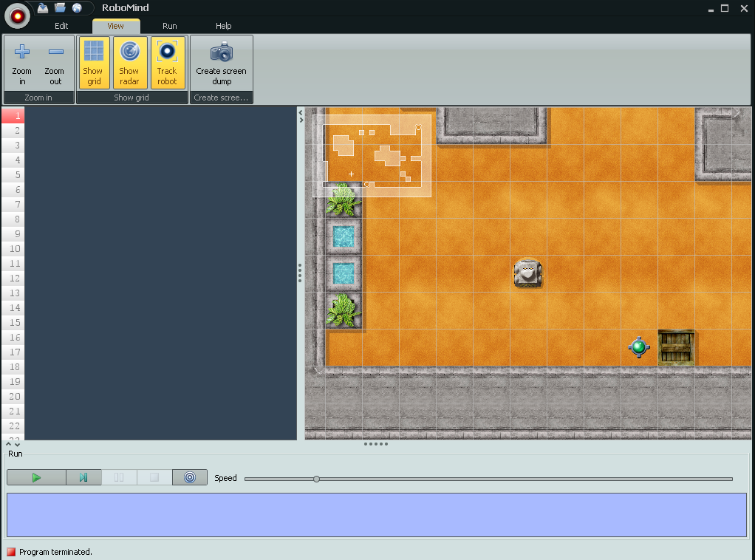Click the red status square icon
Screen dimensions: 755x560
click(x=11, y=552)
